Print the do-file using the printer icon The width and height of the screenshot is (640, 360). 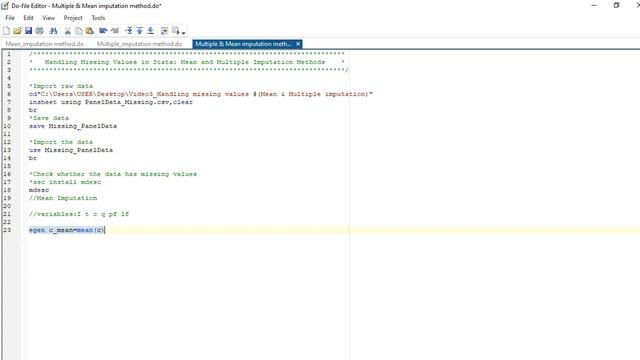[40, 31]
